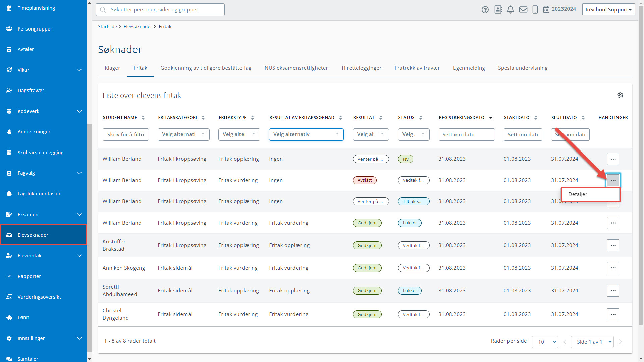This screenshot has height=362, width=644.
Task: Switch to NUS eksamensrettigheter tab
Action: [296, 68]
